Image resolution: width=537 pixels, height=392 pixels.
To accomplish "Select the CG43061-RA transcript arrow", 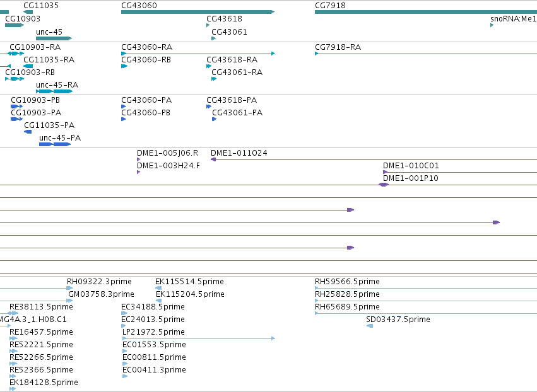I will tap(214, 79).
